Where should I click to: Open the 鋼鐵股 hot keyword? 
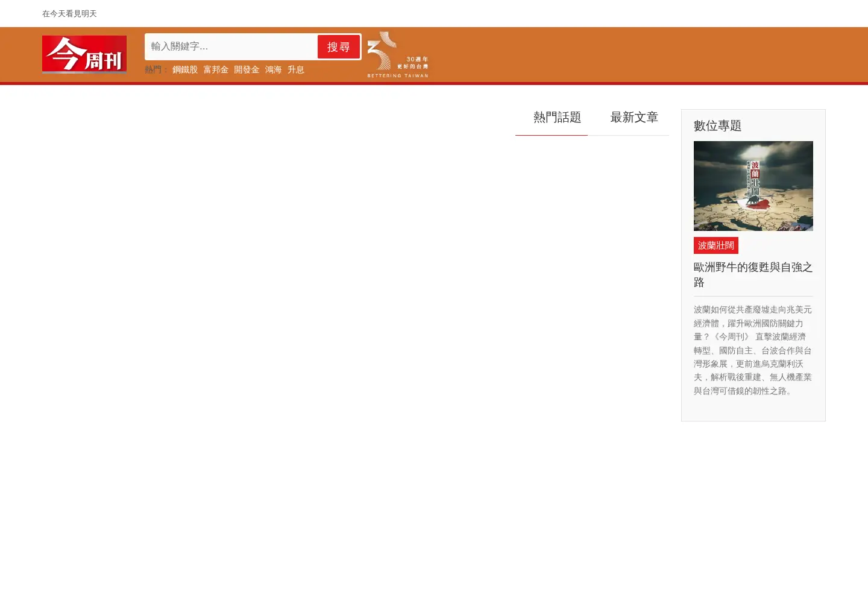185,70
